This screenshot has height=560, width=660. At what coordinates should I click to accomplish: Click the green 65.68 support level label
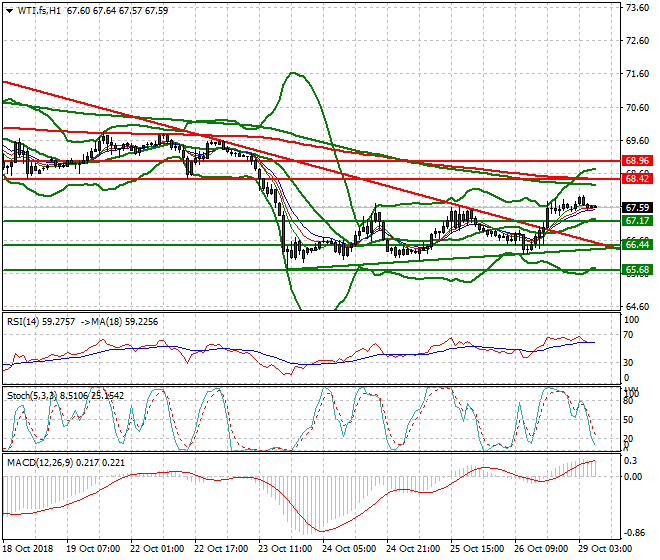tap(637, 270)
